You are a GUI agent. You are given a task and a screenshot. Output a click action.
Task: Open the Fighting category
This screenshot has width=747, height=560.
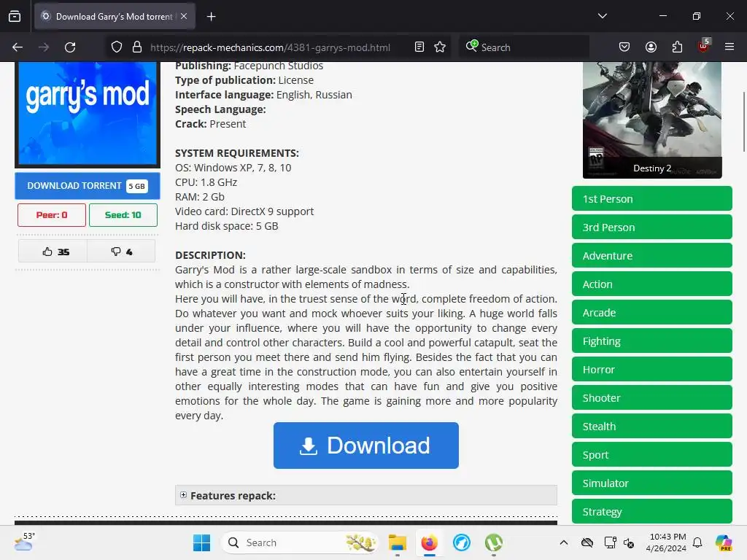coord(651,341)
